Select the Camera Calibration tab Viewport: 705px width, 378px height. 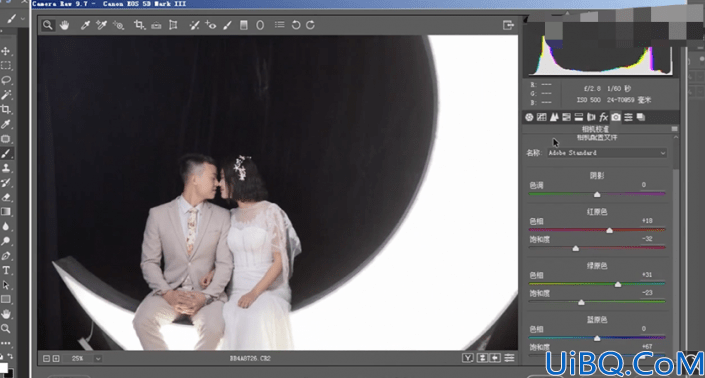coord(616,117)
